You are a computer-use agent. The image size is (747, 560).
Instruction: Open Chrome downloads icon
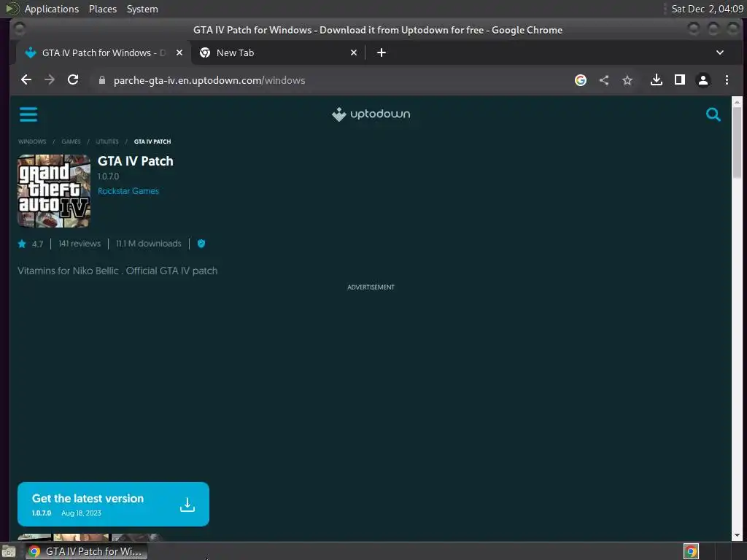(x=656, y=80)
